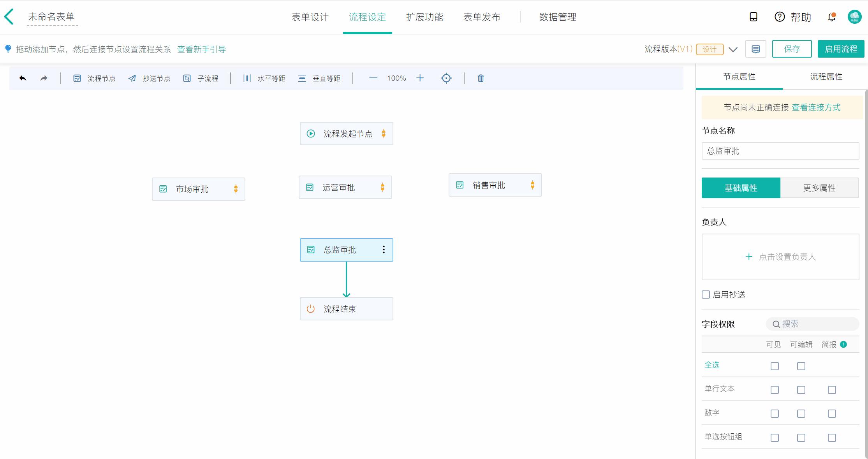Expand the 流程版本 chevron dropdown
This screenshot has width=868, height=459.
[733, 49]
